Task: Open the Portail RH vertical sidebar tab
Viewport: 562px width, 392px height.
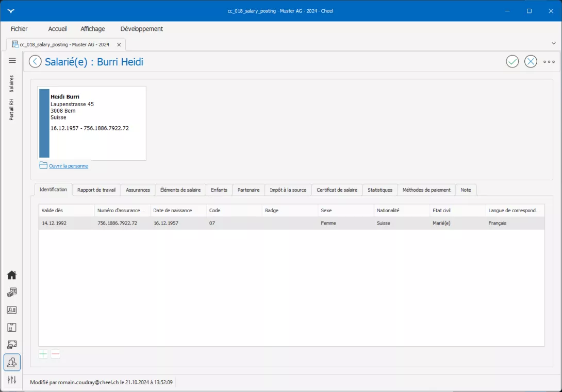Action: click(11, 109)
